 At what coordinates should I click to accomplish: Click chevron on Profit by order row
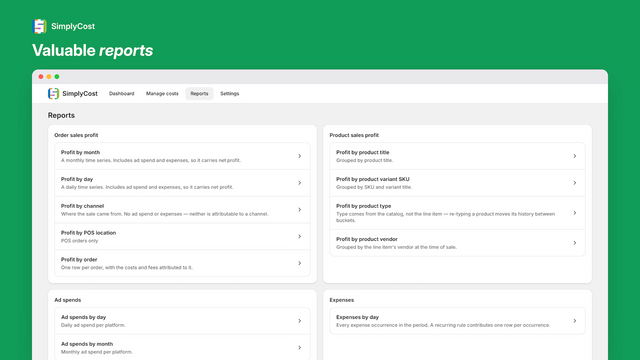point(300,263)
